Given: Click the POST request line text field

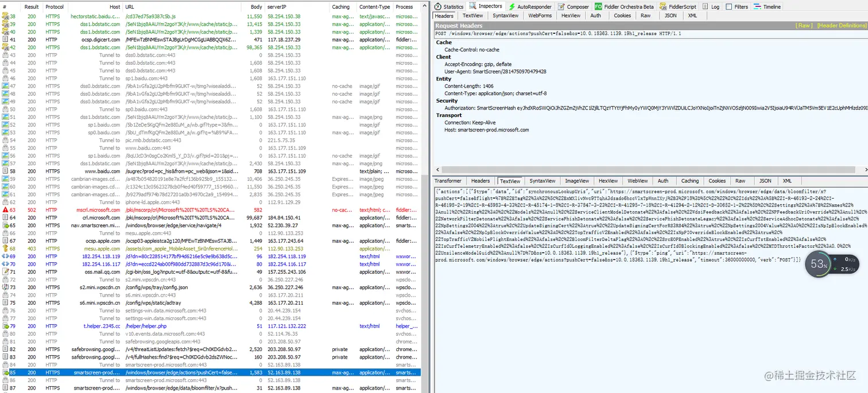Looking at the screenshot, I should click(x=650, y=34).
